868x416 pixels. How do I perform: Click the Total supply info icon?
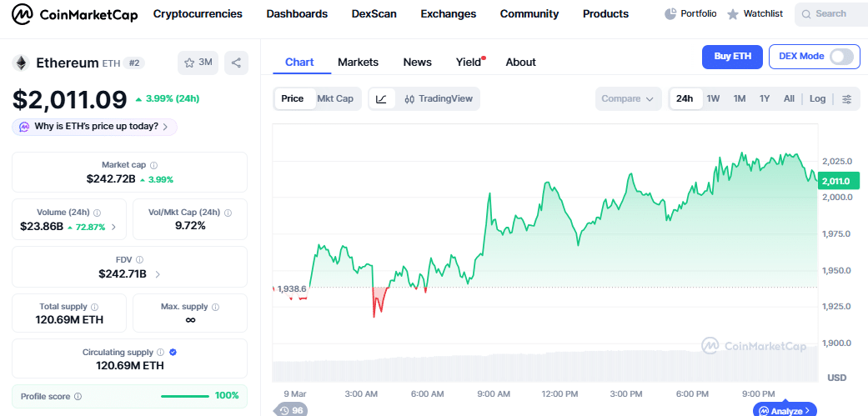tap(95, 307)
